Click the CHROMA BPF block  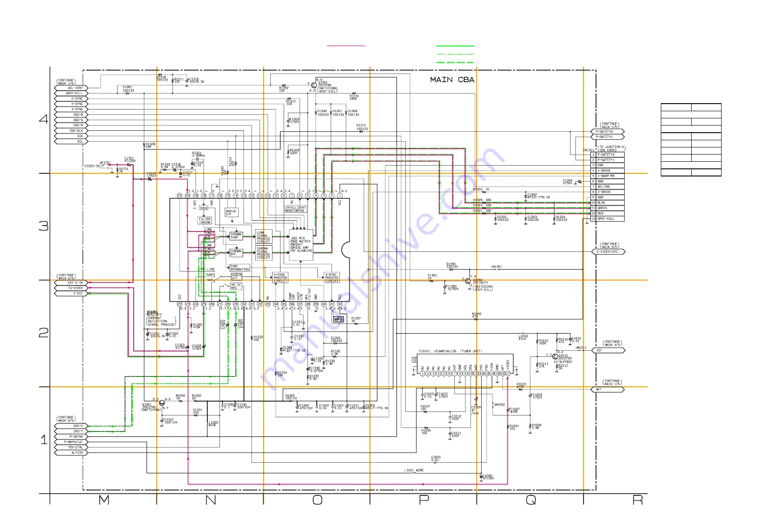(x=236, y=253)
